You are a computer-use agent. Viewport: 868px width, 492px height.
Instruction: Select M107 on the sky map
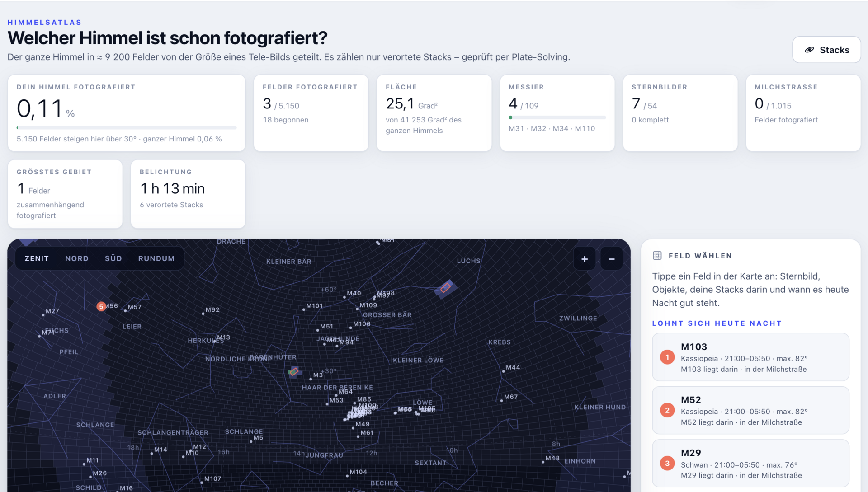tap(202, 483)
